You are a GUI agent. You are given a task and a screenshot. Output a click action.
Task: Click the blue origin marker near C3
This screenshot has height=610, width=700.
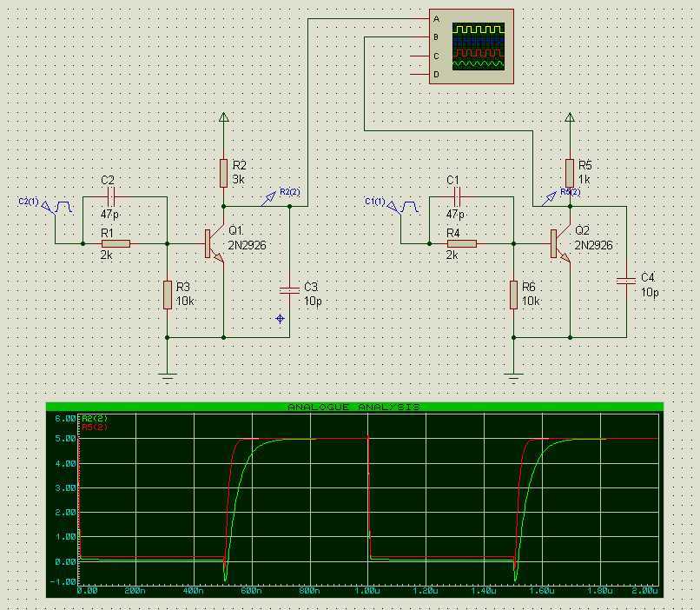tap(280, 319)
